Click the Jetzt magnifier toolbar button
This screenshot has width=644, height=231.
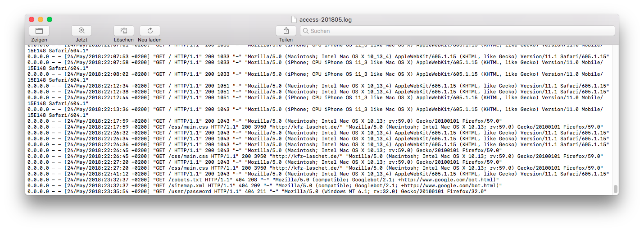coord(82,31)
